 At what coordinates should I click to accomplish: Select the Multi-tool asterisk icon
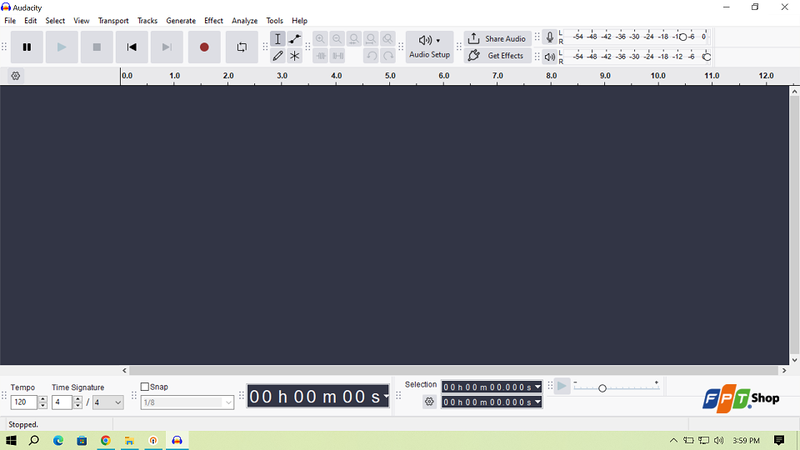coord(294,56)
